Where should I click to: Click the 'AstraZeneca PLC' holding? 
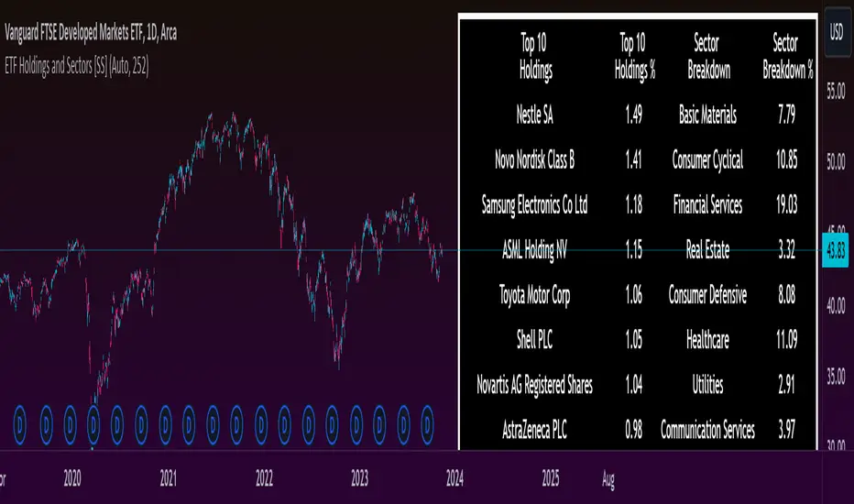(x=534, y=430)
